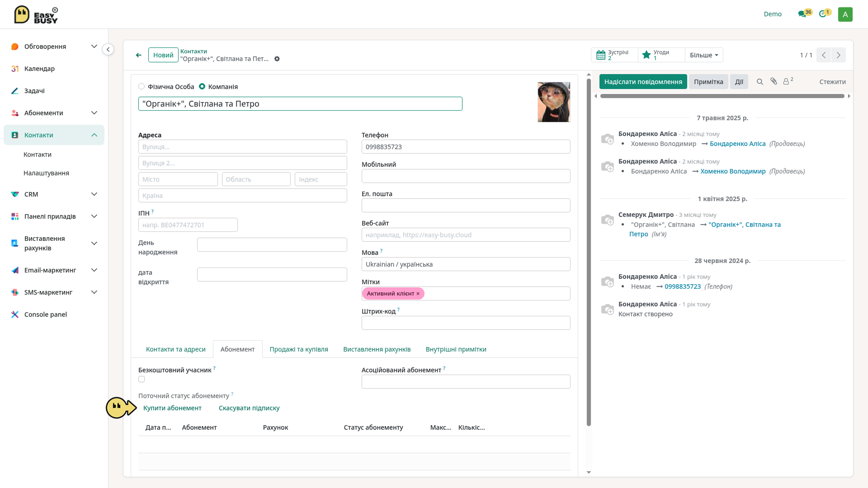868x488 pixels.
Task: Expand the Обговорення sidebar section
Action: pyautogui.click(x=94, y=47)
